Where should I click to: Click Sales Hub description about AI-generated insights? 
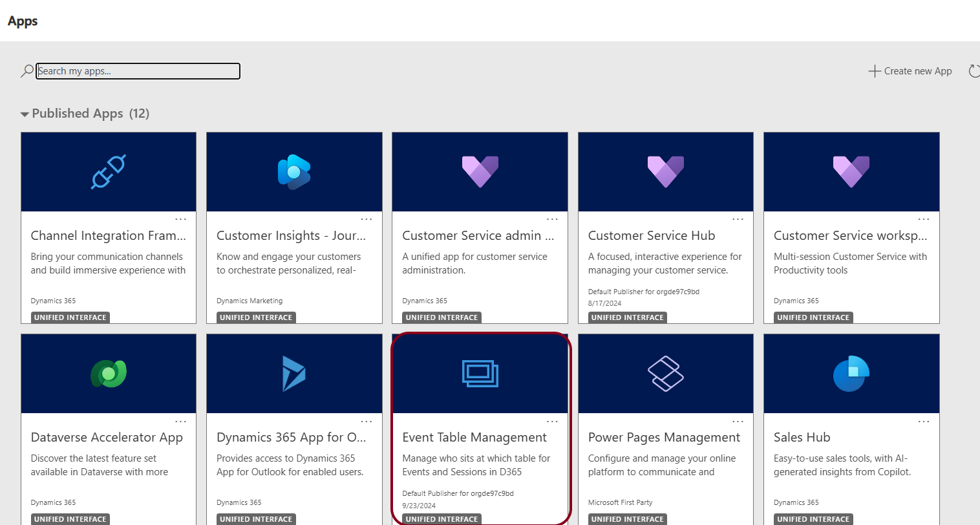pos(842,465)
